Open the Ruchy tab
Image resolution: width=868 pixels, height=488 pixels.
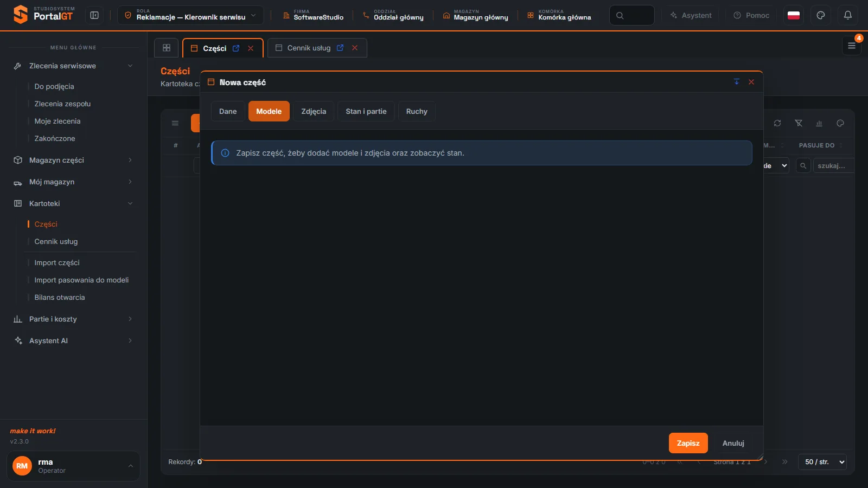pos(417,111)
